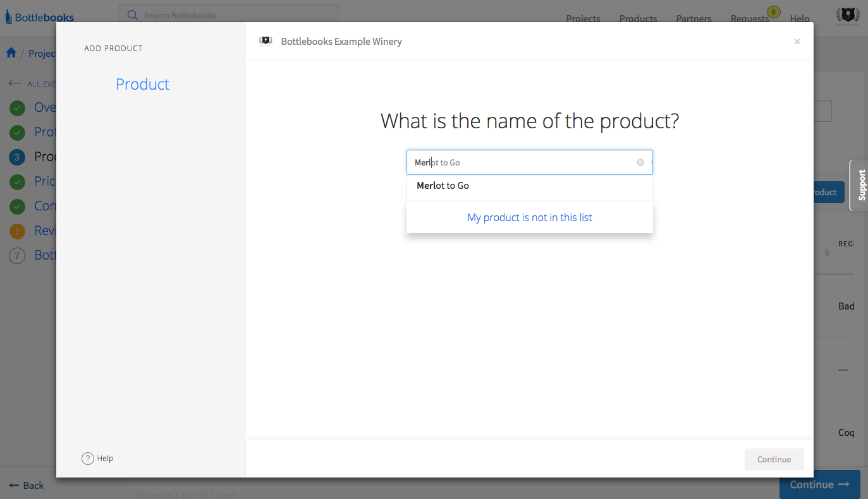Select the 'Merlot to Go' suggestion
Viewport: 868px width, 499px height.
(530, 186)
